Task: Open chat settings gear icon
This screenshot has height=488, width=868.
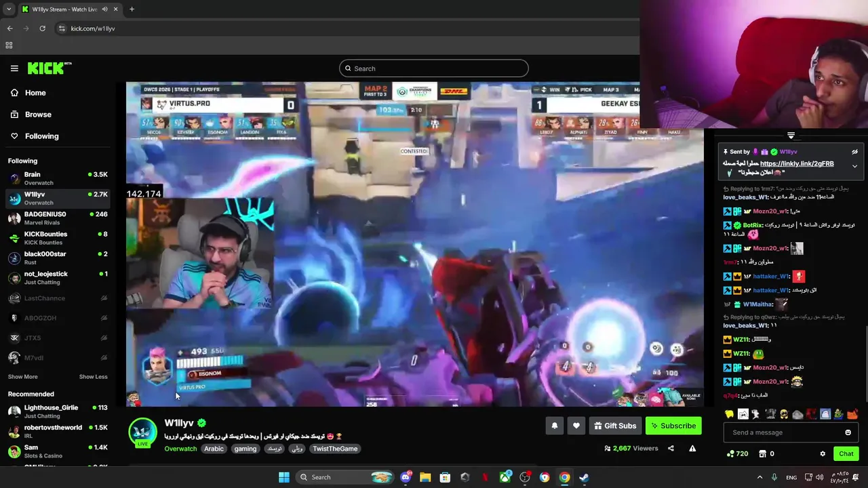Action: tap(823, 453)
